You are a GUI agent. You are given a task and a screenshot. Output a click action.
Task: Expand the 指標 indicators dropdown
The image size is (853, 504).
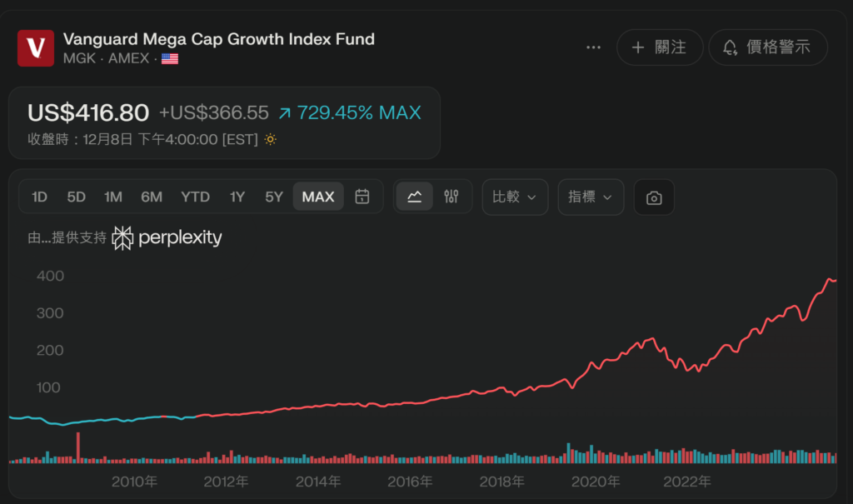[591, 197]
